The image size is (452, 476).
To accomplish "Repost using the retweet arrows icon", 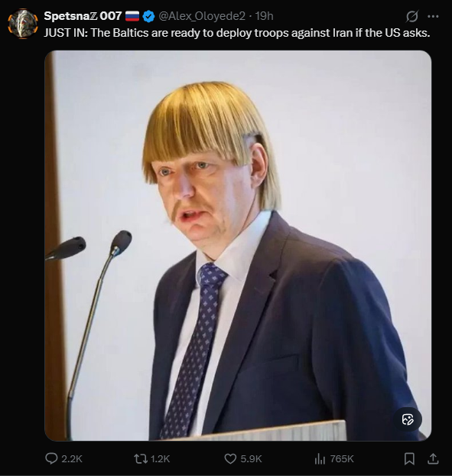I will (141, 458).
